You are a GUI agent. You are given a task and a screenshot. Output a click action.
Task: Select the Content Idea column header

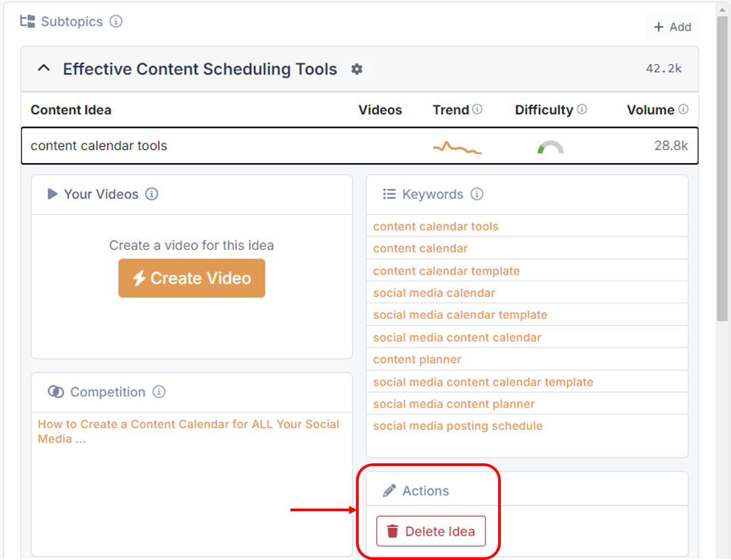pos(70,109)
